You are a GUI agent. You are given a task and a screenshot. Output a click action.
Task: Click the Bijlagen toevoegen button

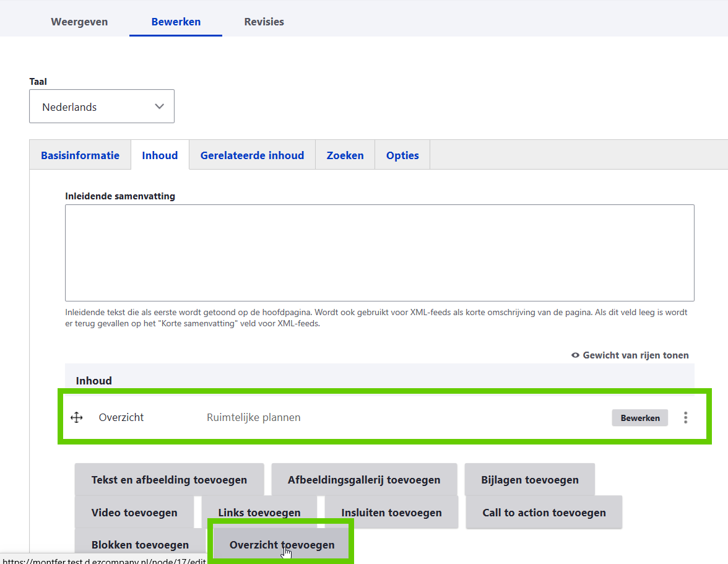click(x=529, y=480)
